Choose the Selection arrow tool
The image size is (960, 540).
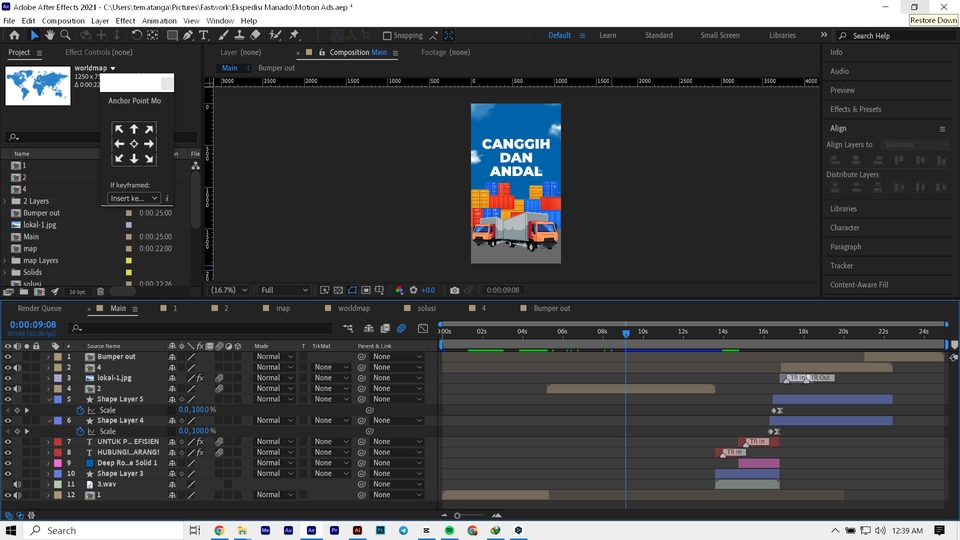34,36
